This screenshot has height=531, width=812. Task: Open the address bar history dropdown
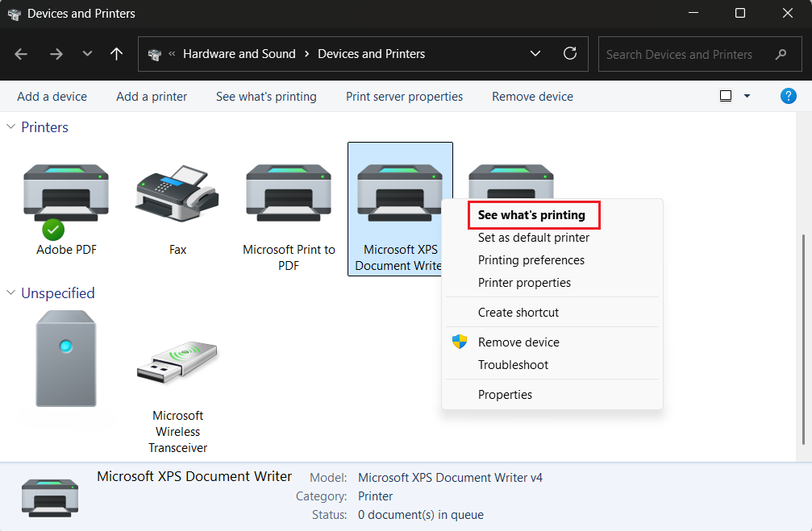click(x=535, y=54)
